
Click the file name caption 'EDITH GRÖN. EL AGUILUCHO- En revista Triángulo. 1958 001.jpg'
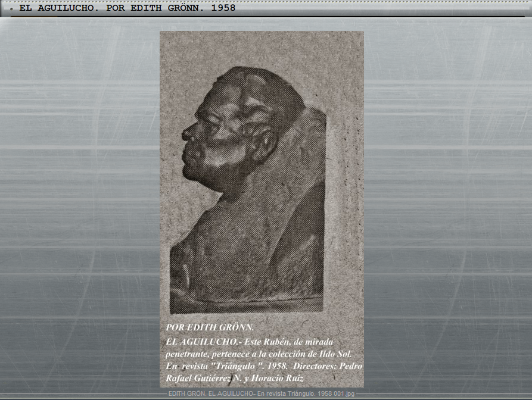click(x=262, y=393)
